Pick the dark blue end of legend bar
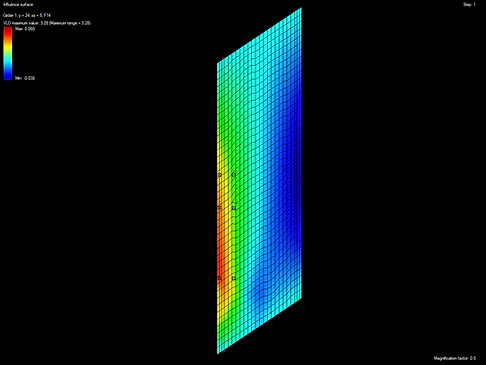Screen dimensions: 486x365 8,77
